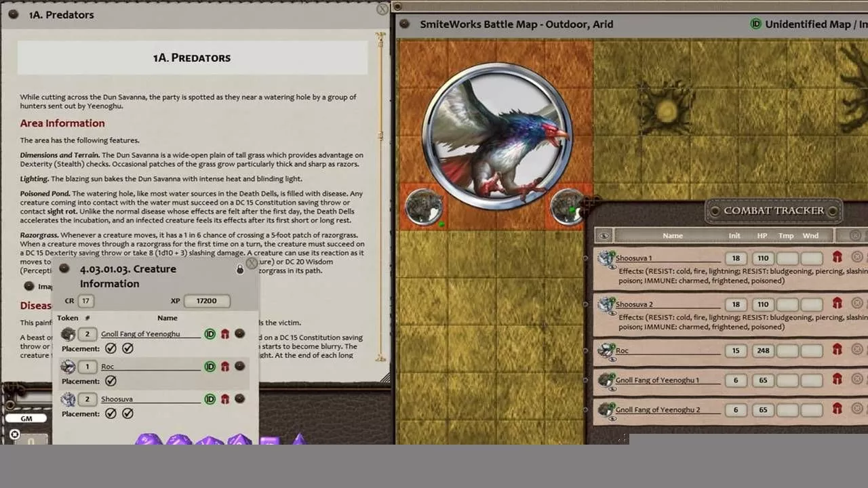
Task: Close the Creature Information window
Action: (x=251, y=262)
